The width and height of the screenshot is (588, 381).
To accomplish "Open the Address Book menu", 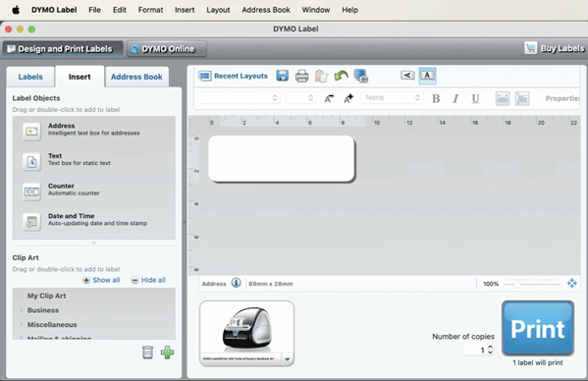I will point(266,10).
